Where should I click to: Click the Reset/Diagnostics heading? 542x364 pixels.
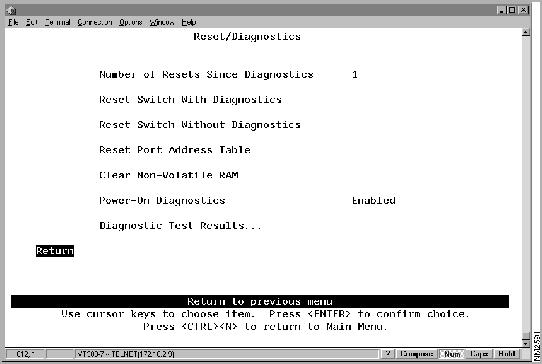pyautogui.click(x=247, y=37)
